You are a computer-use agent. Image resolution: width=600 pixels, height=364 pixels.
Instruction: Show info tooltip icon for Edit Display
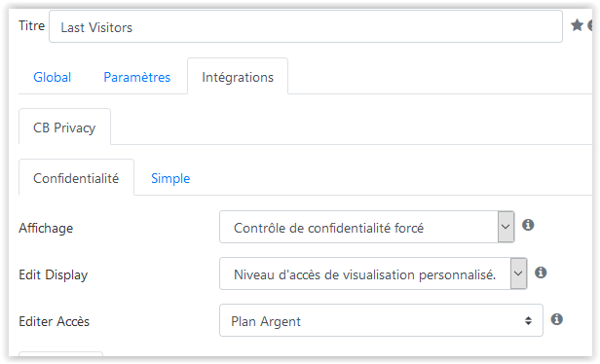541,273
